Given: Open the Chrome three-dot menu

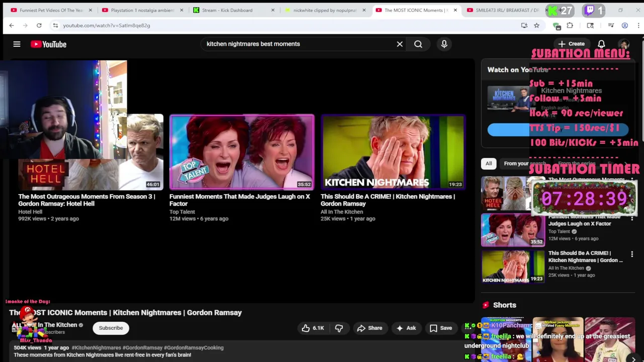Looking at the screenshot, I should [x=638, y=25].
